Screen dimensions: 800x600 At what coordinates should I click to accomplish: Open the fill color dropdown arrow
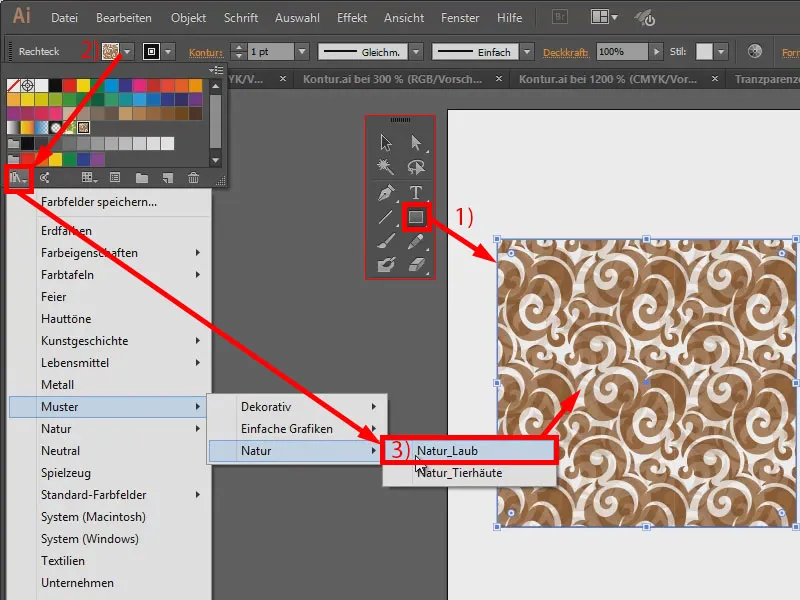(127, 52)
